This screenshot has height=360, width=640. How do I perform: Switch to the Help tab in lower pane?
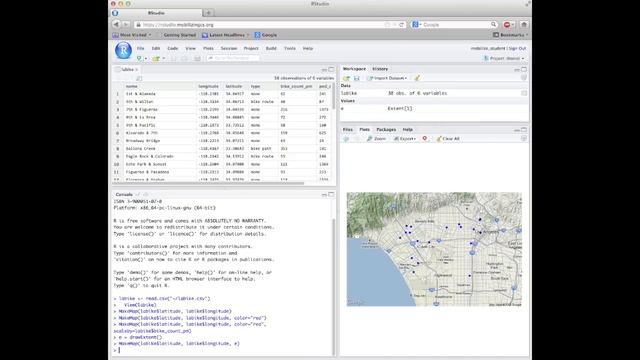(408, 129)
